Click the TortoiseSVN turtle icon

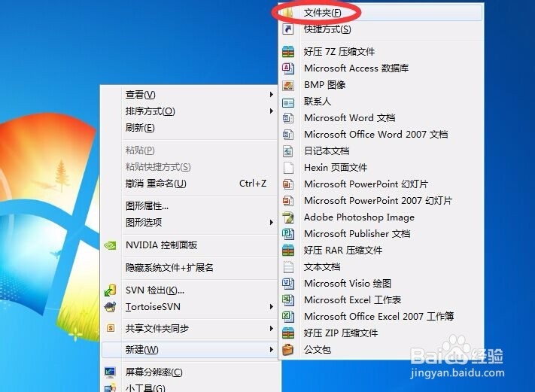(110, 307)
